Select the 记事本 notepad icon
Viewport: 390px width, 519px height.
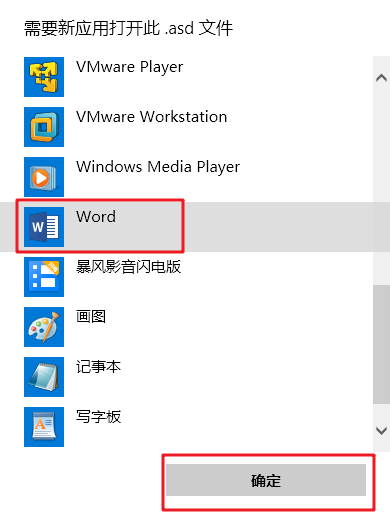click(44, 377)
